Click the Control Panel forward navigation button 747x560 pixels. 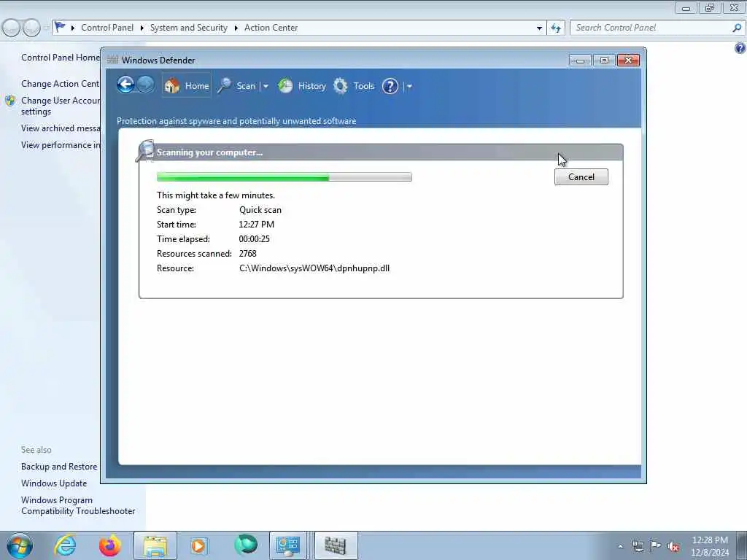[31, 28]
